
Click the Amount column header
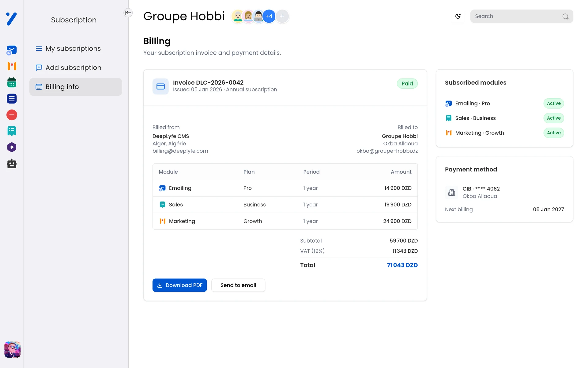(x=401, y=172)
